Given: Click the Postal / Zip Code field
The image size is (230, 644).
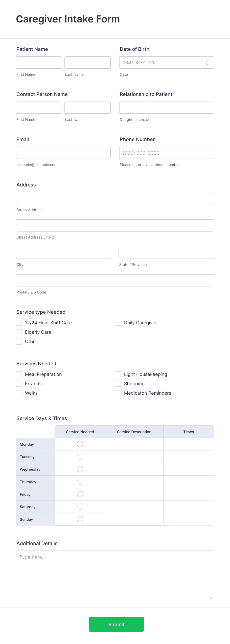Looking at the screenshot, I should (x=115, y=280).
